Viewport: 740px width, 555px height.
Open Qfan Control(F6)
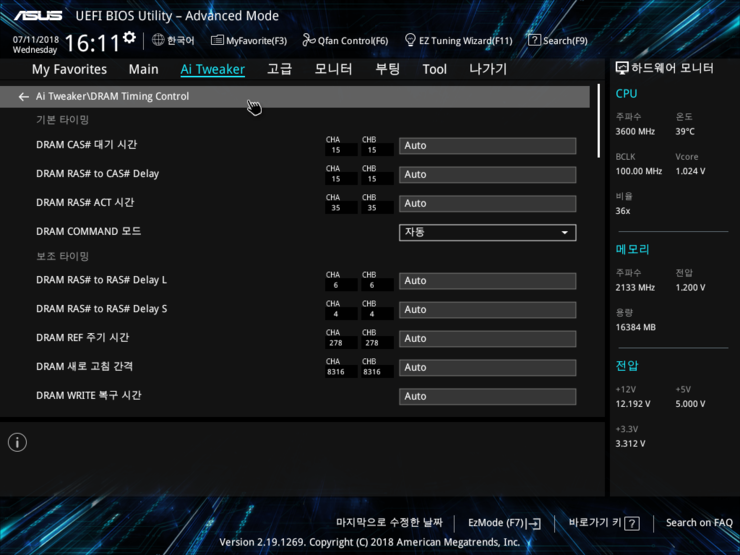click(345, 41)
